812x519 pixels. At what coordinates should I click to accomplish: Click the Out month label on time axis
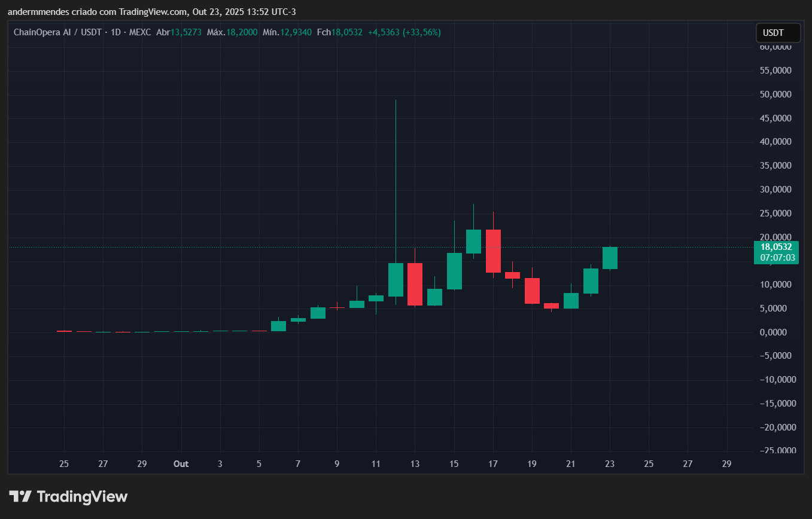tap(181, 463)
